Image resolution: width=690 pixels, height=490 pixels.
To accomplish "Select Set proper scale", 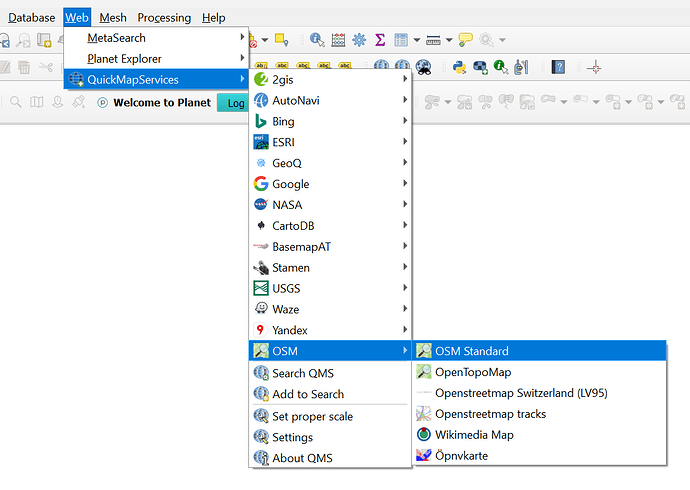I will (330, 416).
